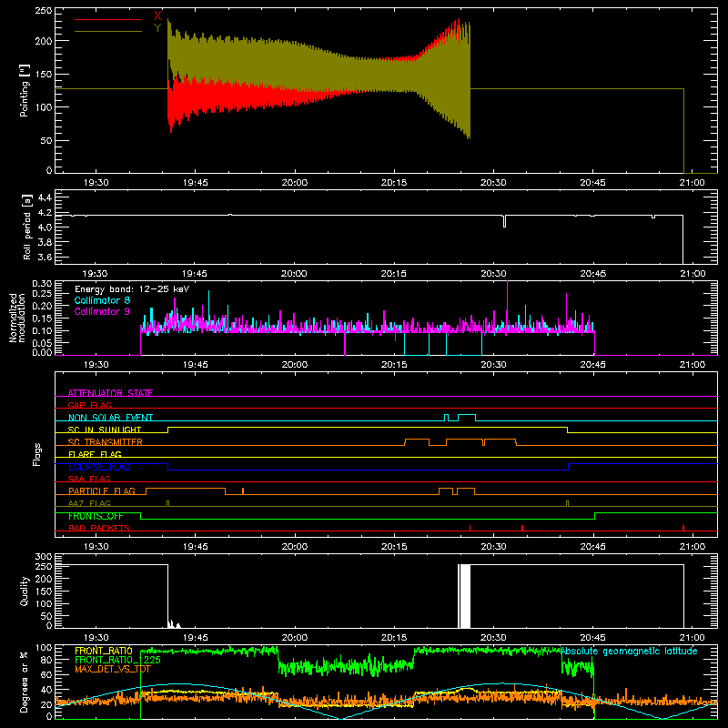Click the olive Y legend line sample
This screenshot has width=728, height=728.
(x=108, y=31)
